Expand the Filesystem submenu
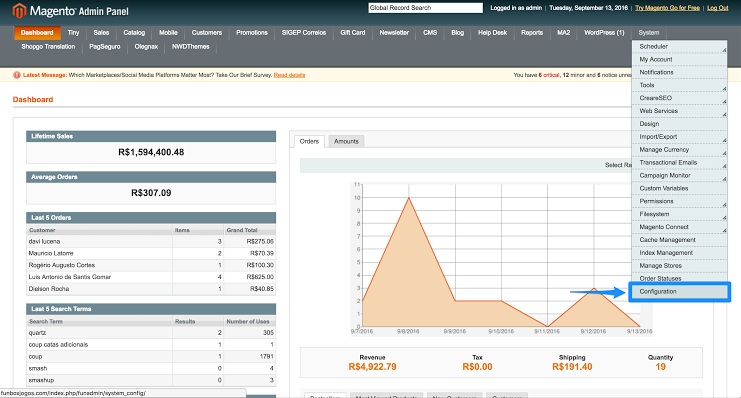This screenshot has height=398, width=741. (680, 214)
